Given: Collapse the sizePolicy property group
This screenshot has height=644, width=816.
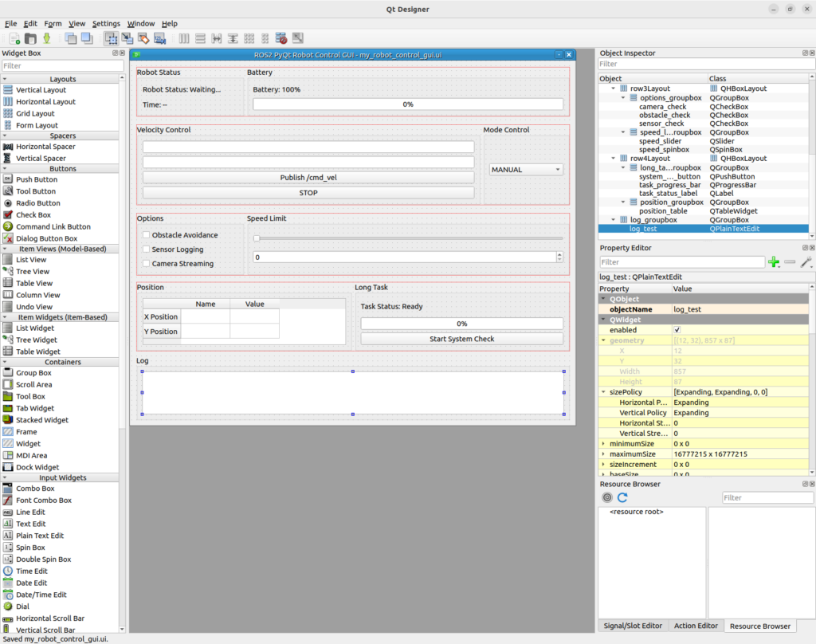Looking at the screenshot, I should click(x=604, y=392).
